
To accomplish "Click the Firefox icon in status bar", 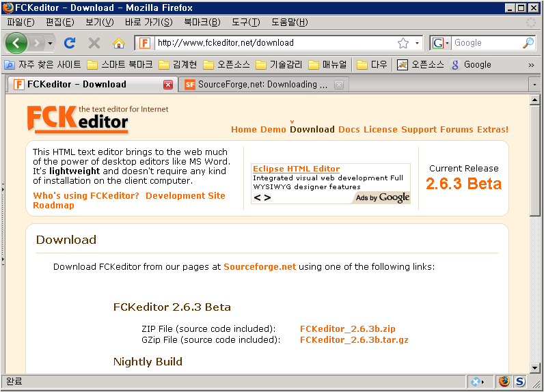I will coord(504,382).
